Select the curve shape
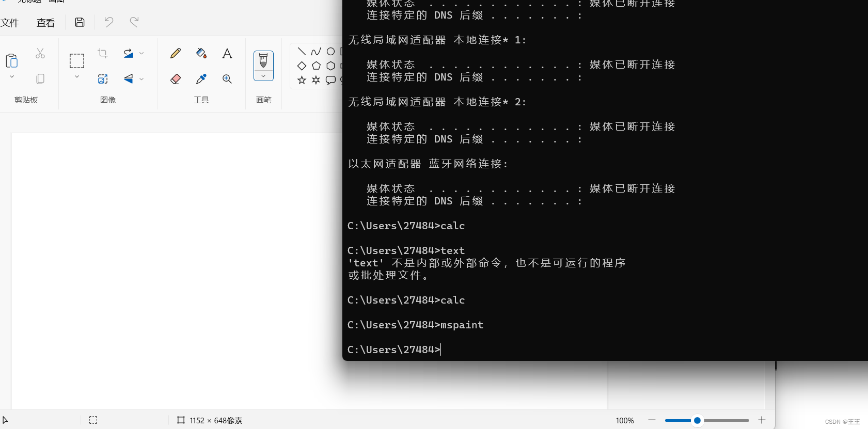868x429 pixels. point(316,51)
